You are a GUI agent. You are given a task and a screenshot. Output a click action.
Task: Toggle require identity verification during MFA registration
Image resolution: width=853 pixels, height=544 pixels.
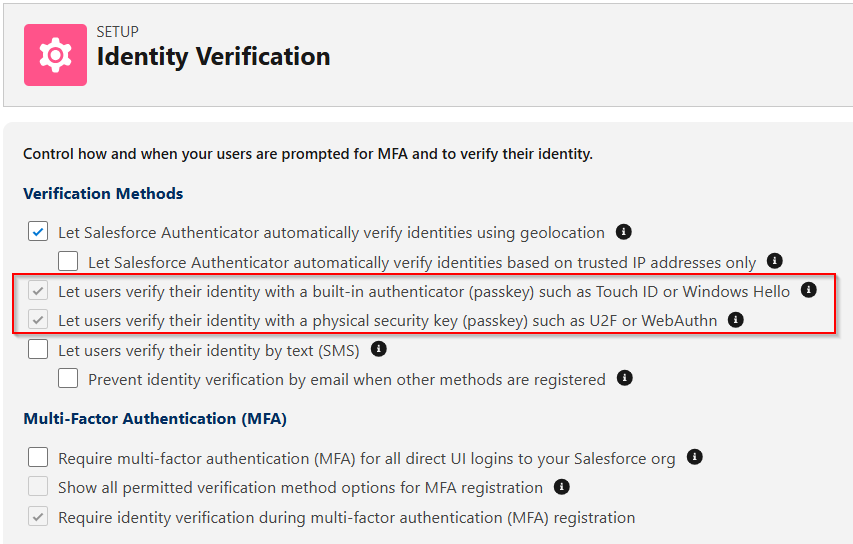tap(38, 516)
